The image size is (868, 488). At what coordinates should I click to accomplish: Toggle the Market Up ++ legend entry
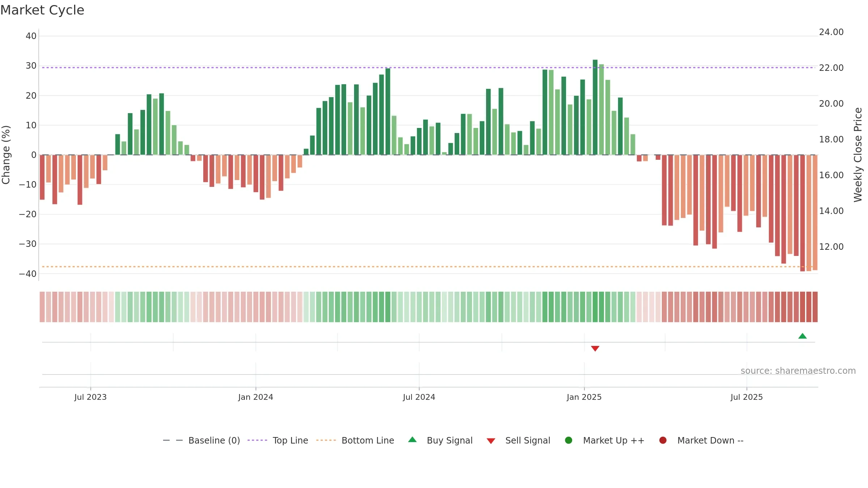[x=604, y=440]
